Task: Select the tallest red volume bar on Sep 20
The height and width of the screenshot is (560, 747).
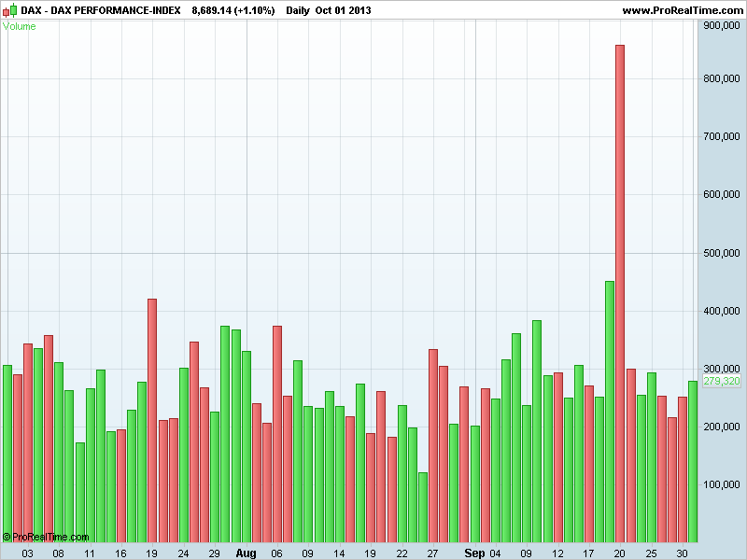Action: pos(620,294)
